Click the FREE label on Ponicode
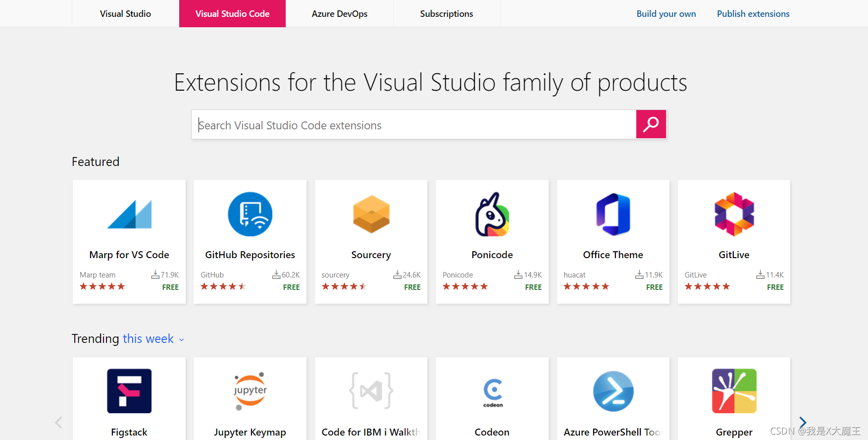The height and width of the screenshot is (440, 868). [x=533, y=287]
